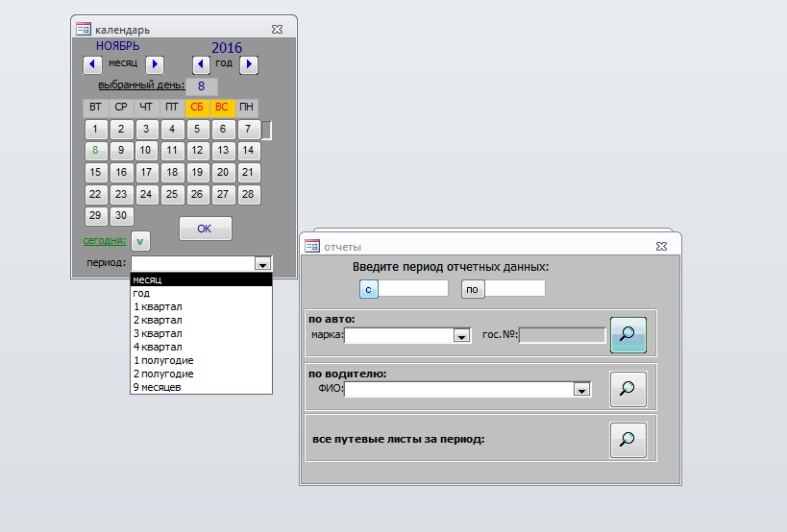Viewport: 787px width, 532px height.
Task: Expand the марка combo box
Action: (461, 336)
